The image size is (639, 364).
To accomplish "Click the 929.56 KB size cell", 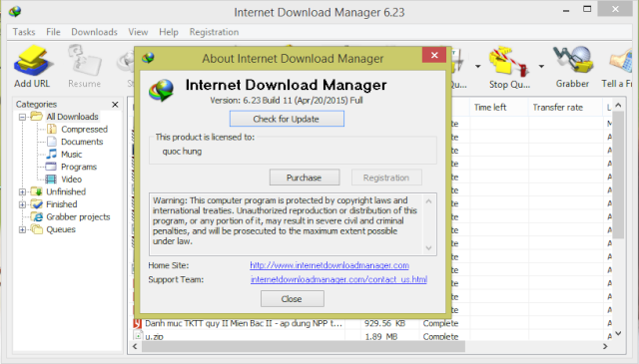I will [x=384, y=323].
